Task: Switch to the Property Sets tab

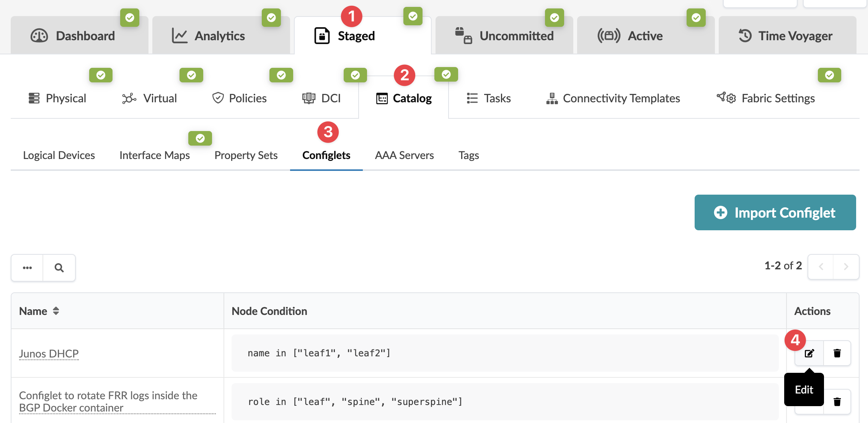Action: [x=246, y=155]
